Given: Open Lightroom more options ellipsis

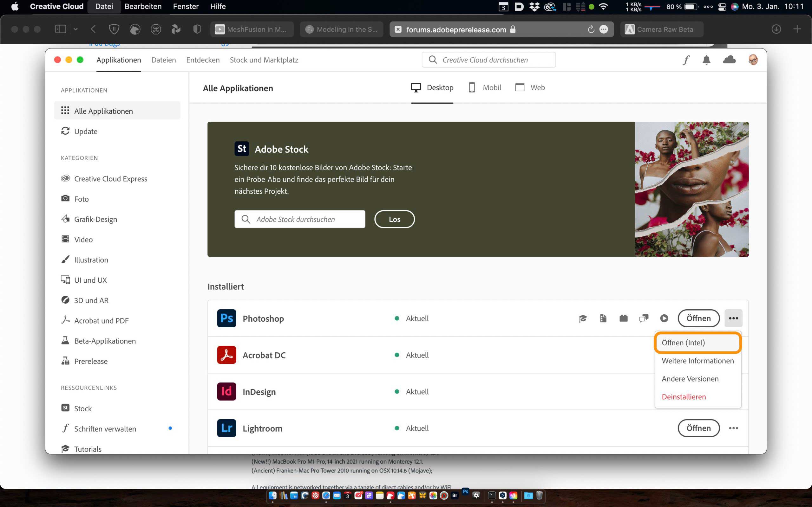Looking at the screenshot, I should [x=733, y=428].
